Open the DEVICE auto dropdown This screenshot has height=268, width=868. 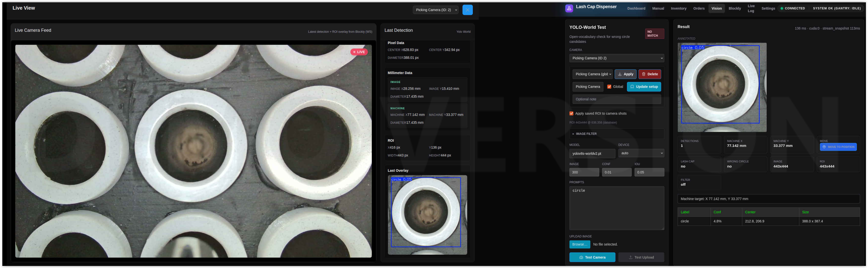pyautogui.click(x=641, y=153)
